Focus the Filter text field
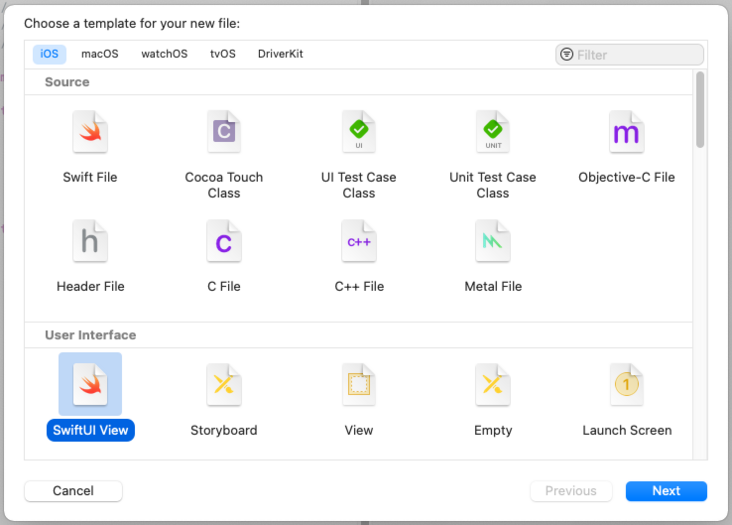Viewport: 732px width, 525px height. pyautogui.click(x=629, y=55)
